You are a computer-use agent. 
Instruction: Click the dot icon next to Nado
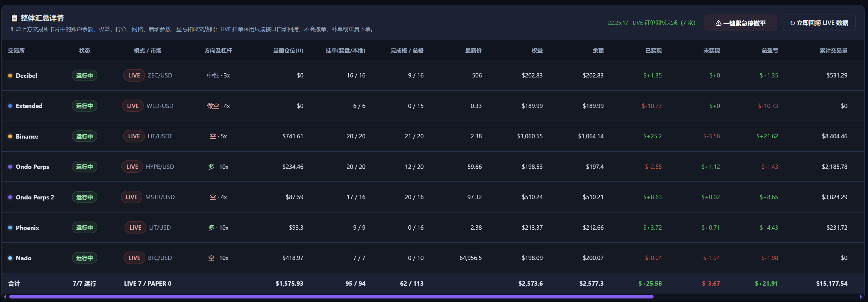pyautogui.click(x=10, y=258)
